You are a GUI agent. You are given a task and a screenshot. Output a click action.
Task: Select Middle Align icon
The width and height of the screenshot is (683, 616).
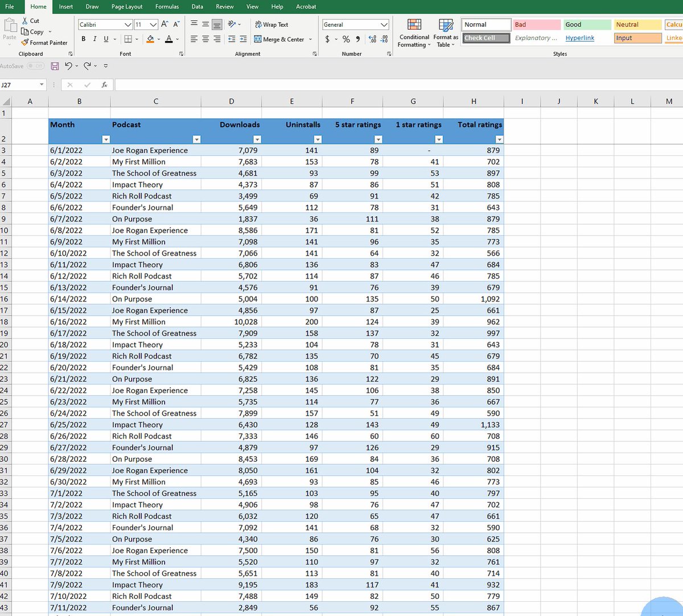coord(205,24)
